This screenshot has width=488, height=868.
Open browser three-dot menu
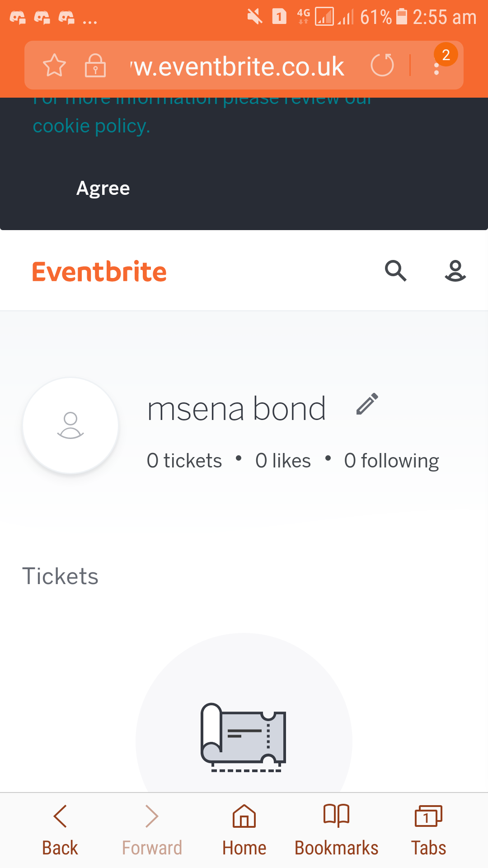click(x=436, y=67)
